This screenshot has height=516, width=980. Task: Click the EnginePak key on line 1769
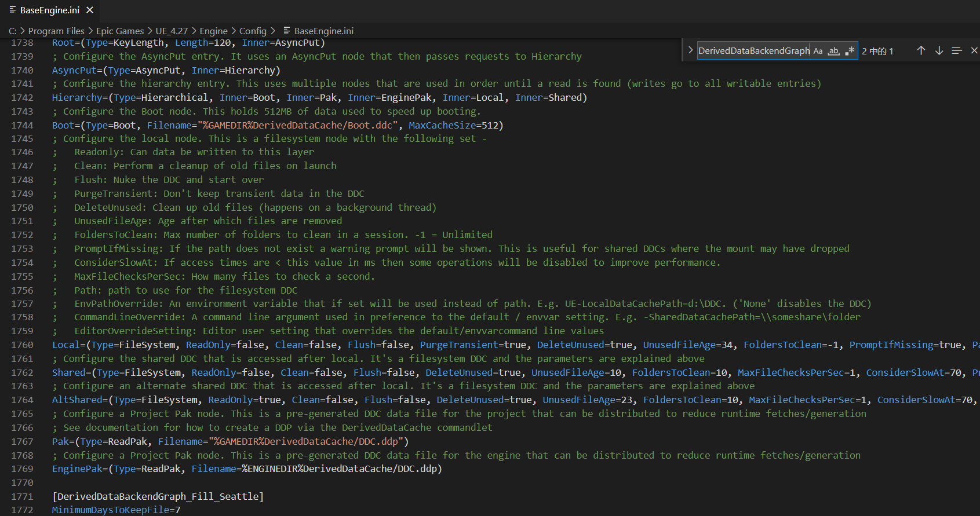[x=77, y=469]
